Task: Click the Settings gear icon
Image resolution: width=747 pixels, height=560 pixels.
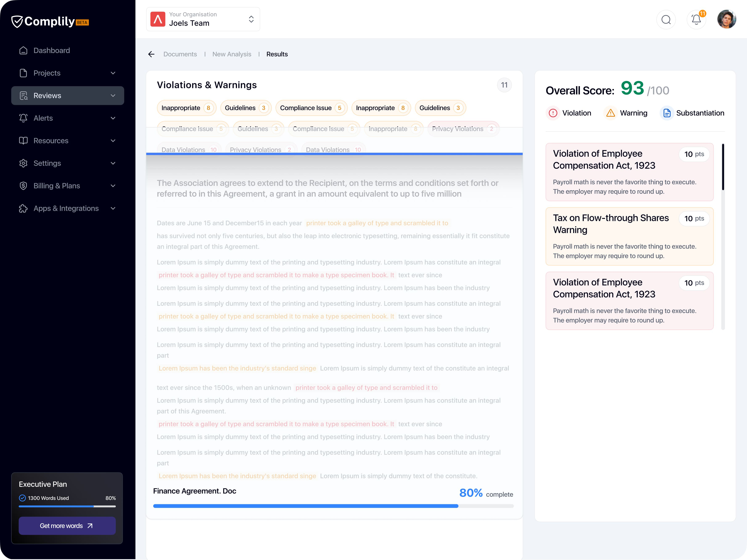Action: (x=23, y=163)
